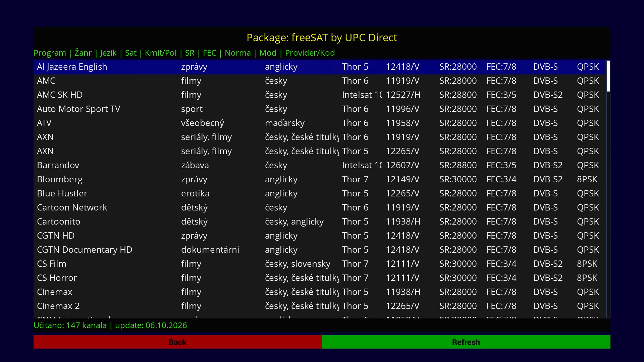Click 'všeobecný' genre in ATV row

tap(203, 123)
